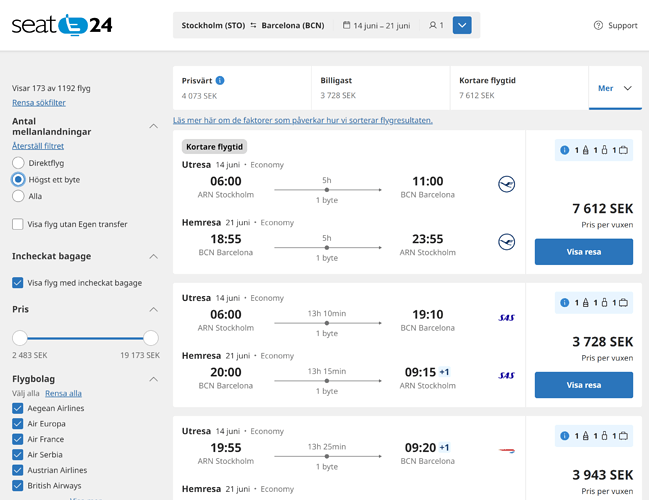Click the passenger person icon
The image size is (649, 500).
[x=433, y=25]
